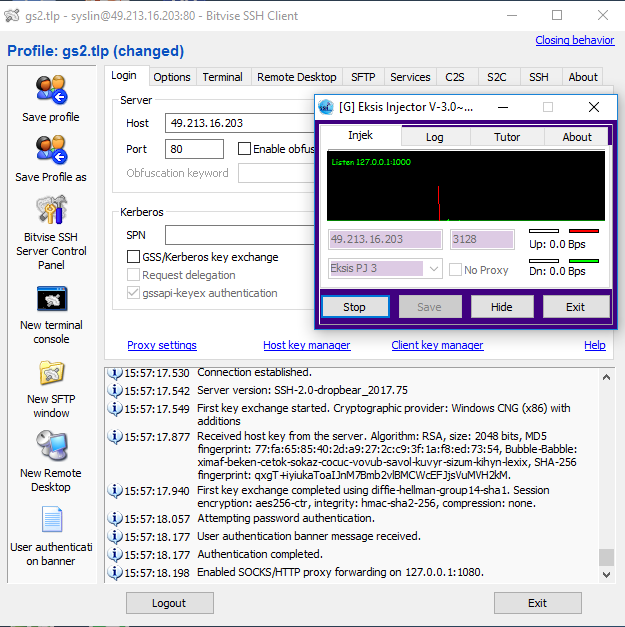Switch to the Terminal tab
The height and width of the screenshot is (627, 625).
coord(222,77)
